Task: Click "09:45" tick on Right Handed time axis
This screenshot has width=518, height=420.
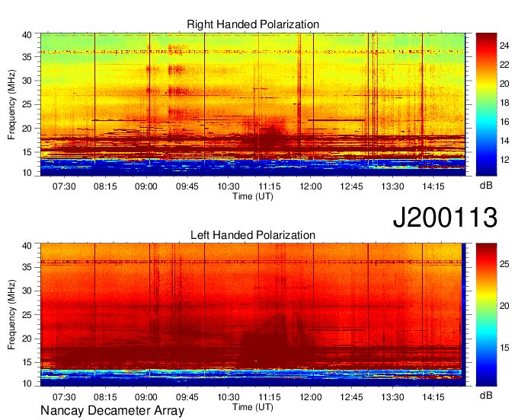Action: point(187,186)
